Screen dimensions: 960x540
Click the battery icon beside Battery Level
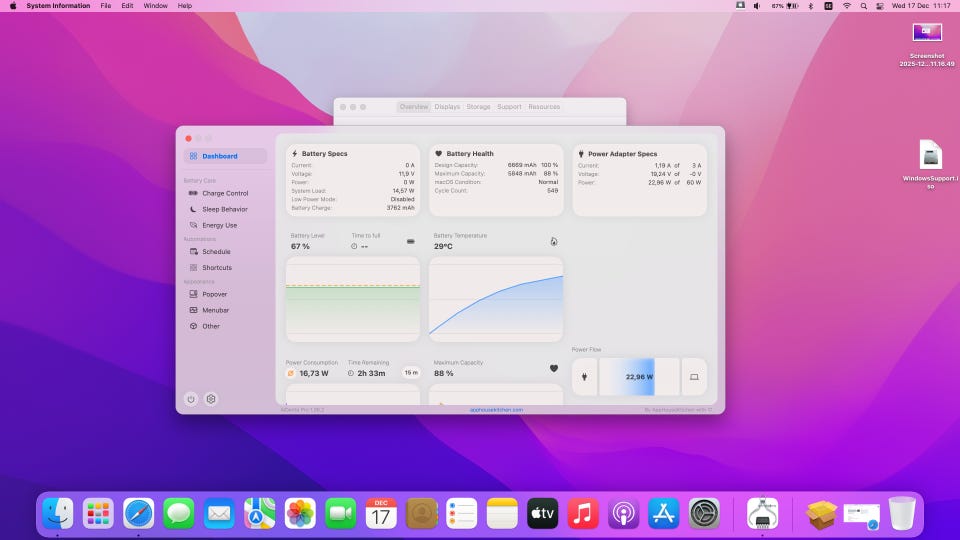410,241
